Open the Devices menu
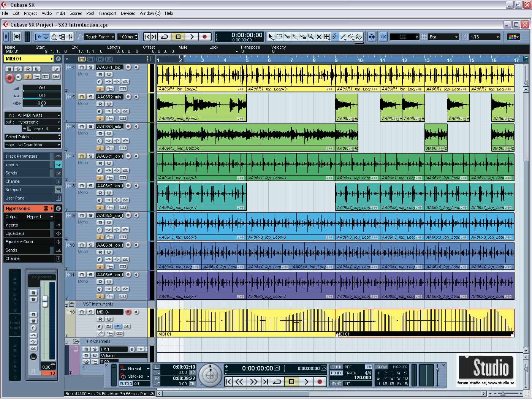The height and width of the screenshot is (399, 532). (128, 13)
